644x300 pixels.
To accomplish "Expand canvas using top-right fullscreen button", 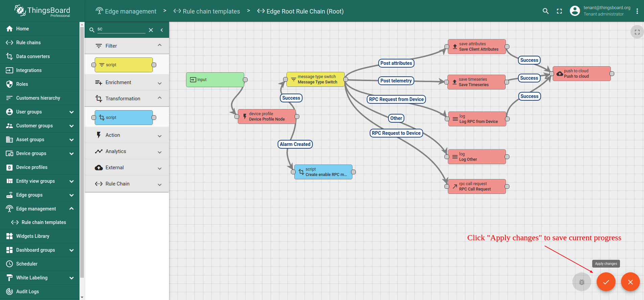I will [x=637, y=32].
